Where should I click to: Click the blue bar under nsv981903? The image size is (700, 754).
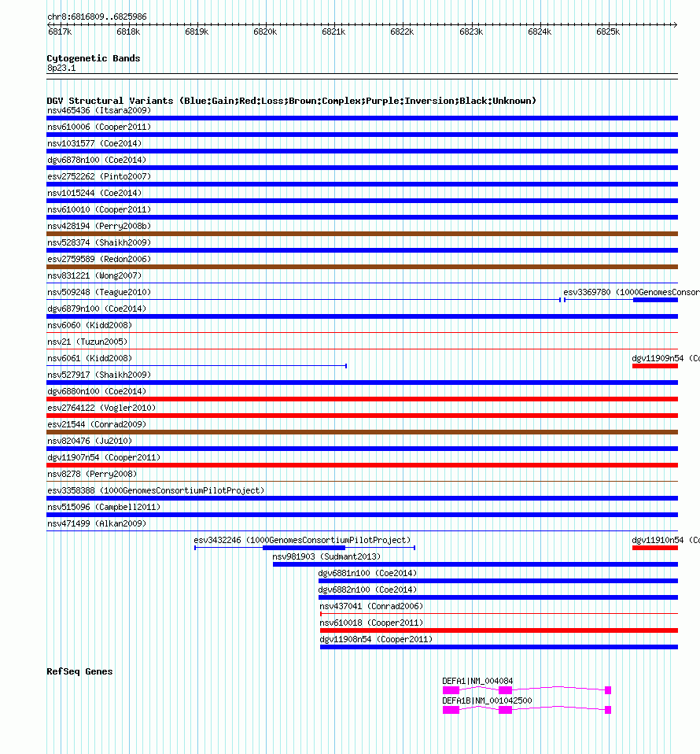point(475,564)
